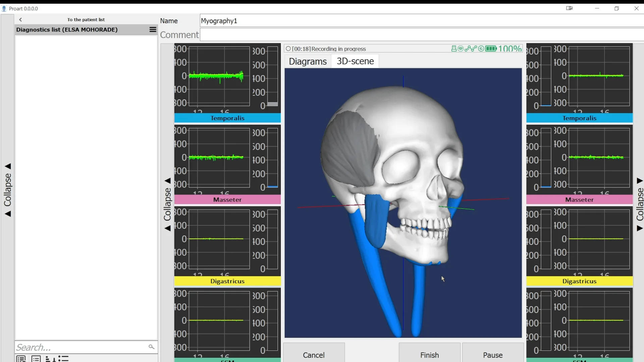Click the circled G status icon
This screenshot has height=362, width=644.
point(481,49)
